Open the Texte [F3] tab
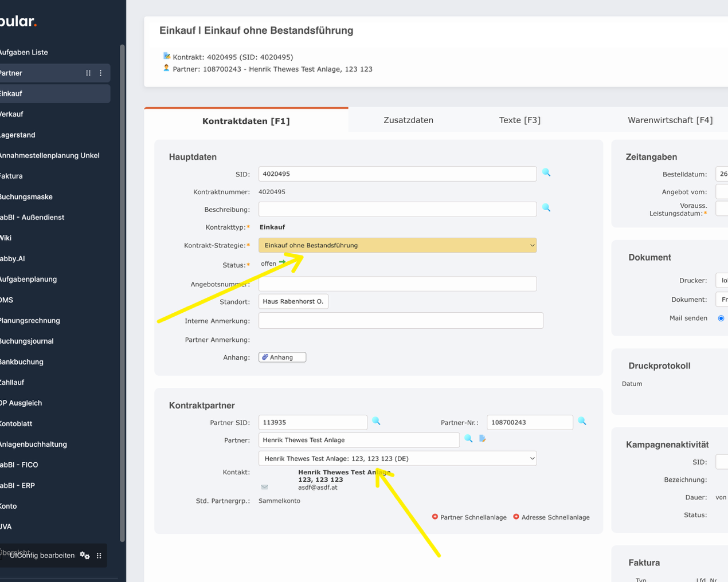Viewport: 728px width, 582px height. tap(519, 120)
